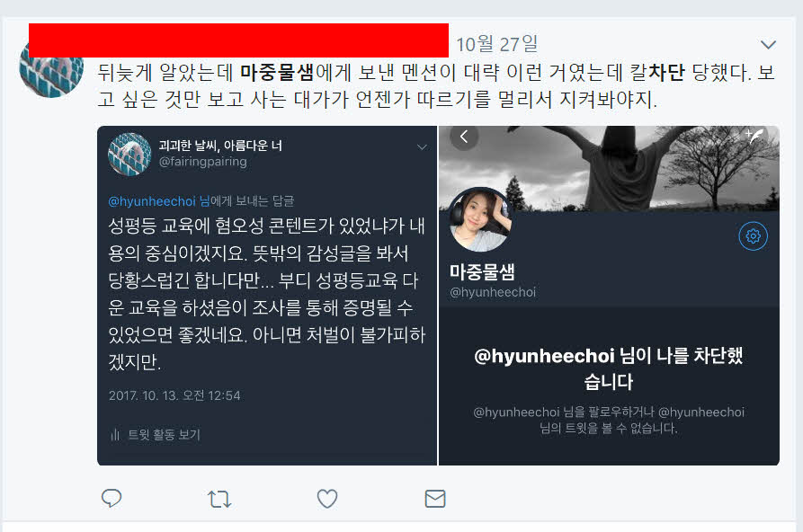Select the @fairingpairing handle text
The image size is (803, 532).
tap(203, 162)
